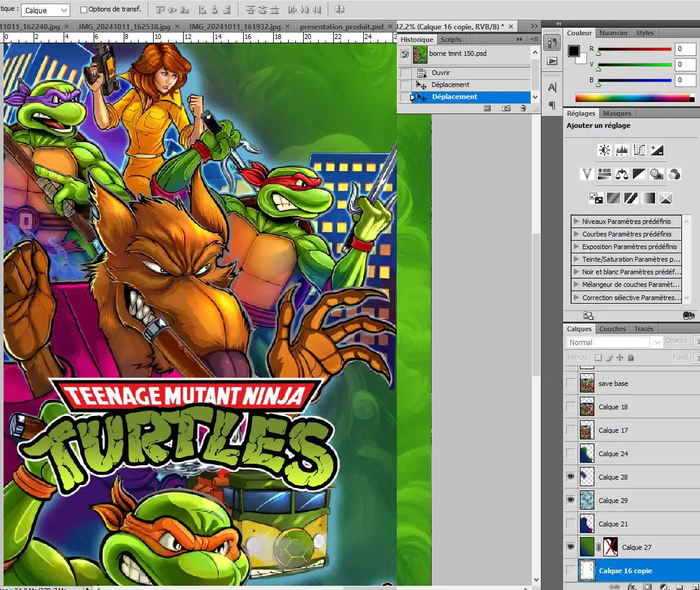Switch to the Tracés tab

(644, 328)
